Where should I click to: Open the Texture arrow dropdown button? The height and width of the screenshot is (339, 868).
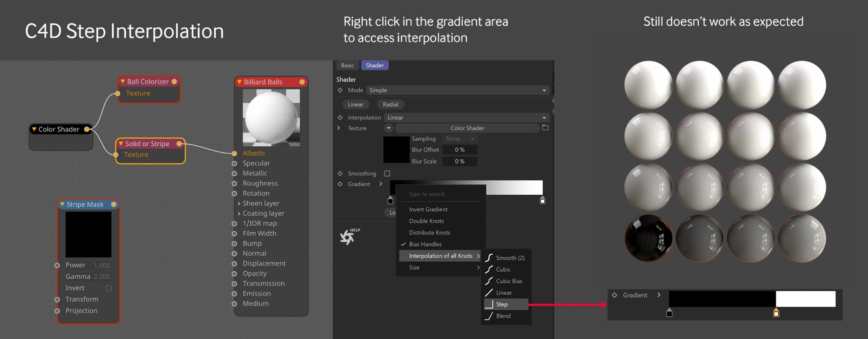click(388, 128)
